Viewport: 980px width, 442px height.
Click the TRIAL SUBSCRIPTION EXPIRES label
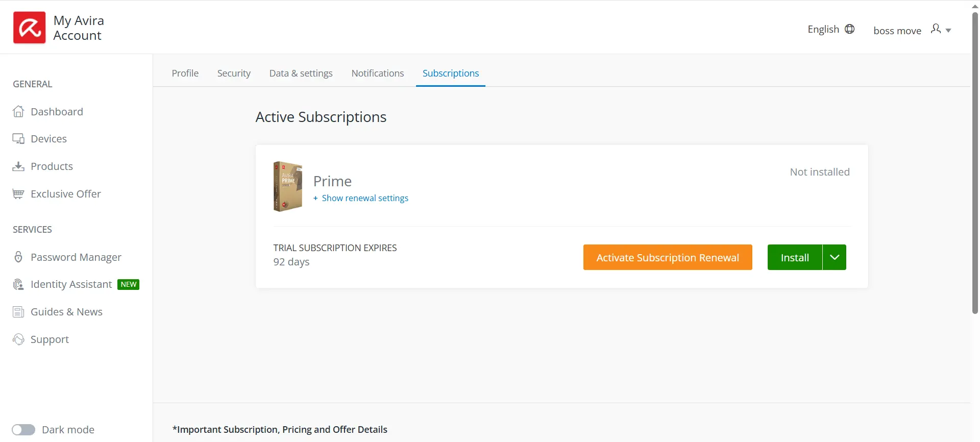335,248
